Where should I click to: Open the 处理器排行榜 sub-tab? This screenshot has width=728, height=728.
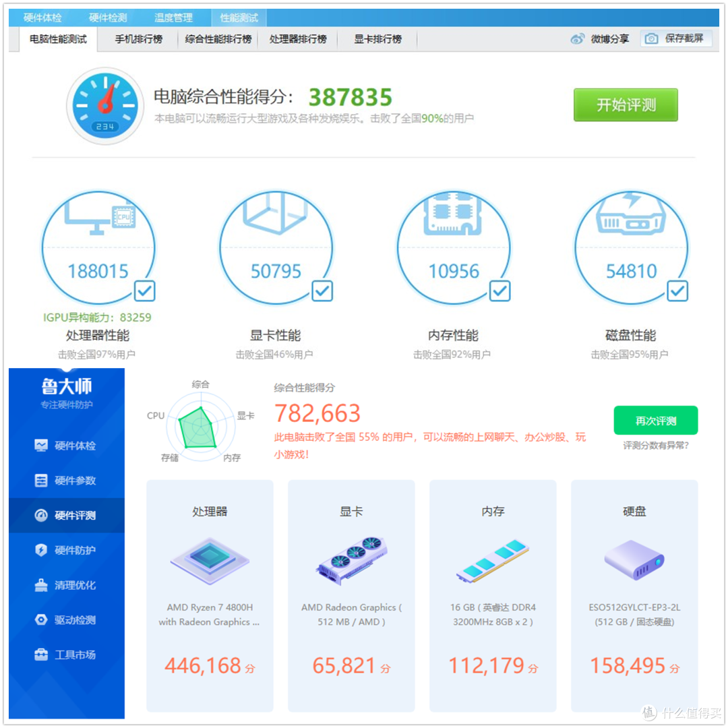[x=298, y=39]
